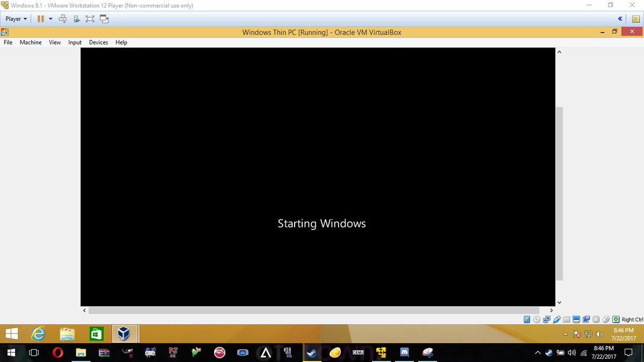Viewport: 644px width, 362px height.
Task: Pause the VM in VMware Player
Action: point(41,19)
